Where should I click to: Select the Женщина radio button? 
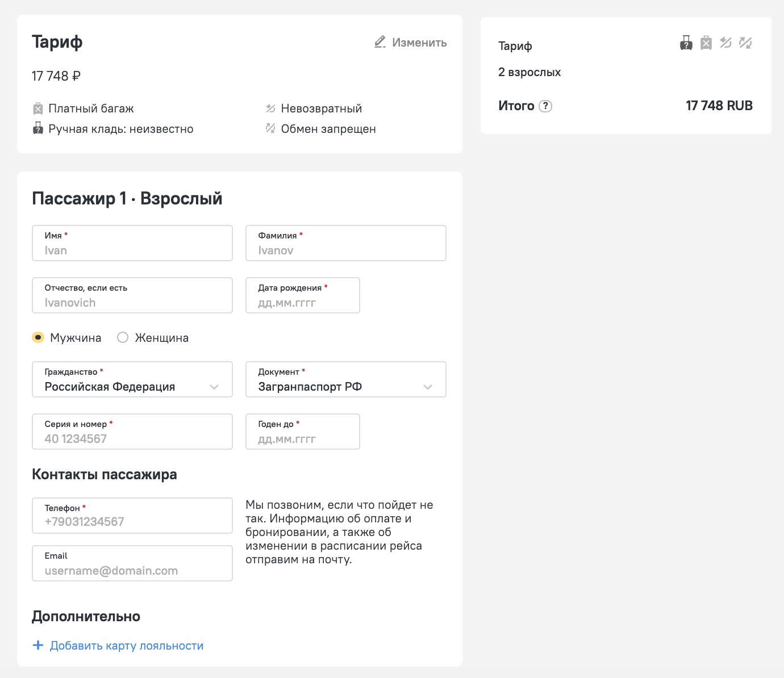tap(123, 337)
